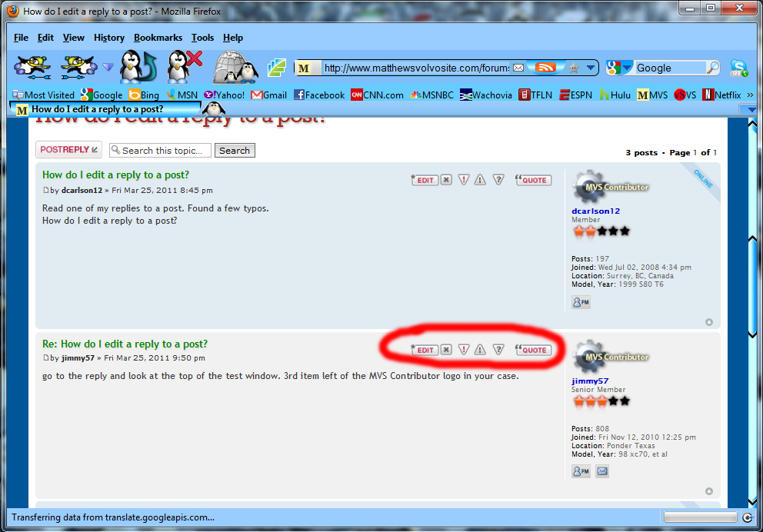Open the Bookmarks menu
This screenshot has height=532, width=763.
click(158, 38)
